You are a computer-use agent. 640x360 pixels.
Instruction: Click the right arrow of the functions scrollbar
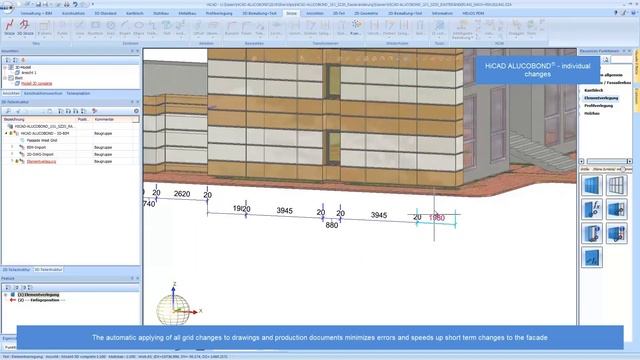click(x=629, y=161)
